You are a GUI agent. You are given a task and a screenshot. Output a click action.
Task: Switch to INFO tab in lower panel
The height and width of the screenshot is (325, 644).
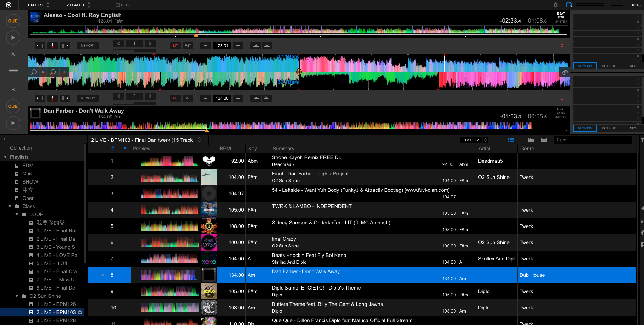(x=632, y=128)
